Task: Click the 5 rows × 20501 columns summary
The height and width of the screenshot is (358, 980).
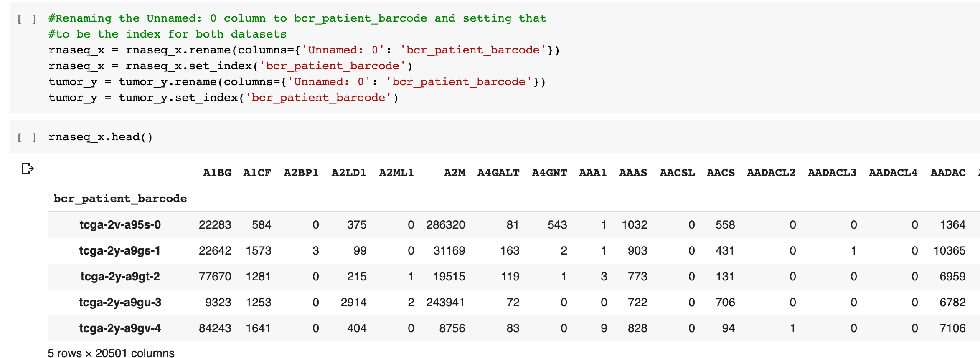Action: coord(111,353)
